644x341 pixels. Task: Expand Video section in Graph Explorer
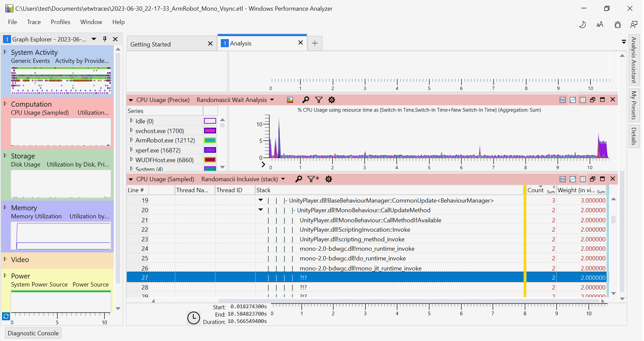pos(5,259)
